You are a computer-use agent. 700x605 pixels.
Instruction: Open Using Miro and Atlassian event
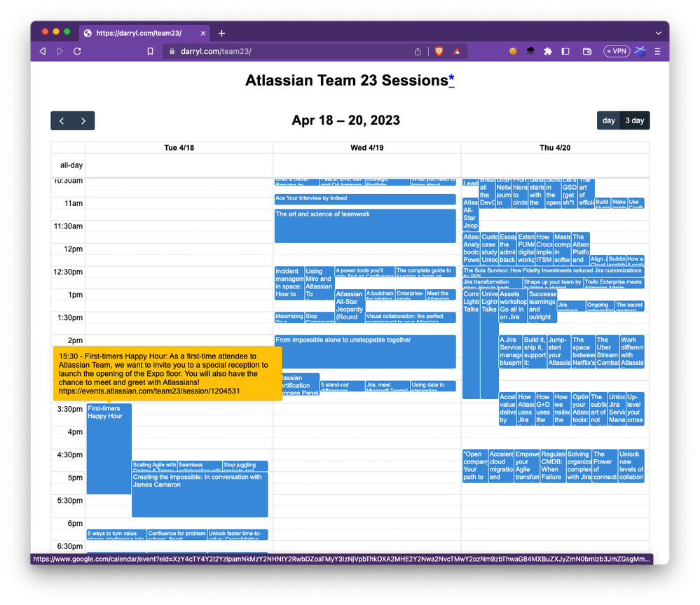[320, 283]
